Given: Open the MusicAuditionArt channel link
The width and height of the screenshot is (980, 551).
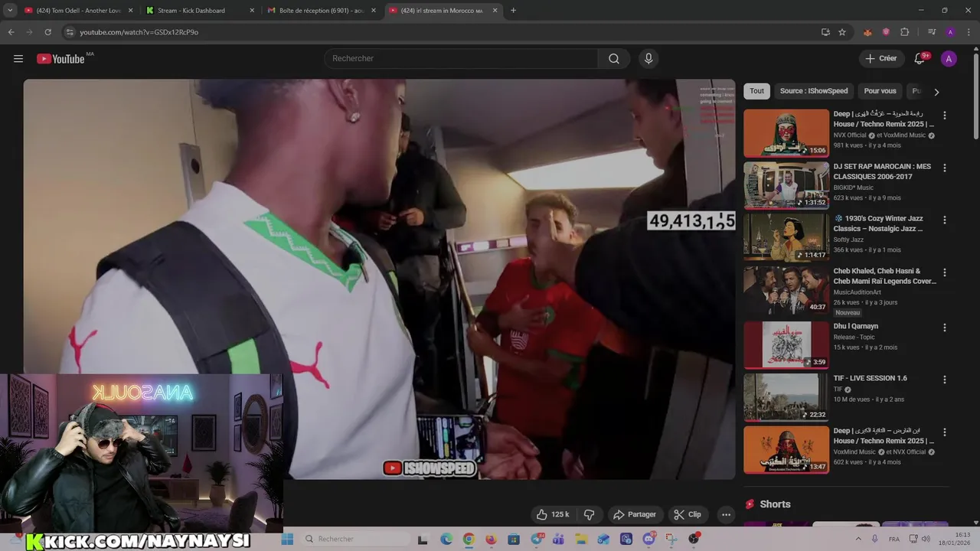Looking at the screenshot, I should coord(857,292).
